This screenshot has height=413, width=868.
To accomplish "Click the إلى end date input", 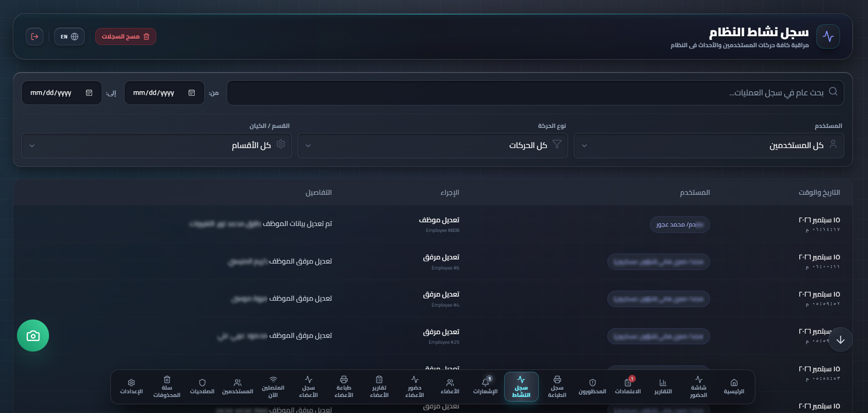I will (61, 93).
